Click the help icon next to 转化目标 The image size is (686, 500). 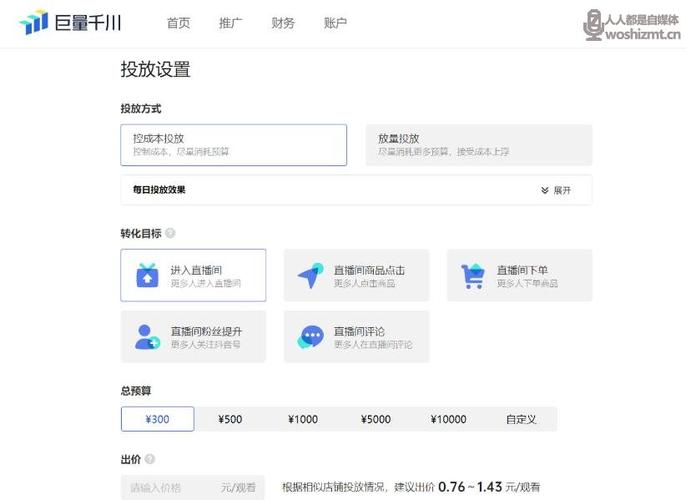coord(170,233)
